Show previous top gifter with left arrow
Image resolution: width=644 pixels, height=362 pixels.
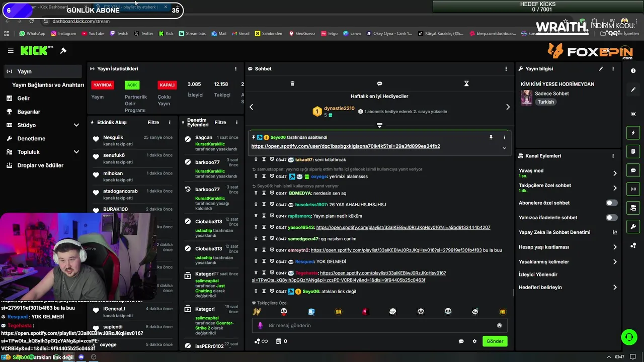pyautogui.click(x=251, y=107)
